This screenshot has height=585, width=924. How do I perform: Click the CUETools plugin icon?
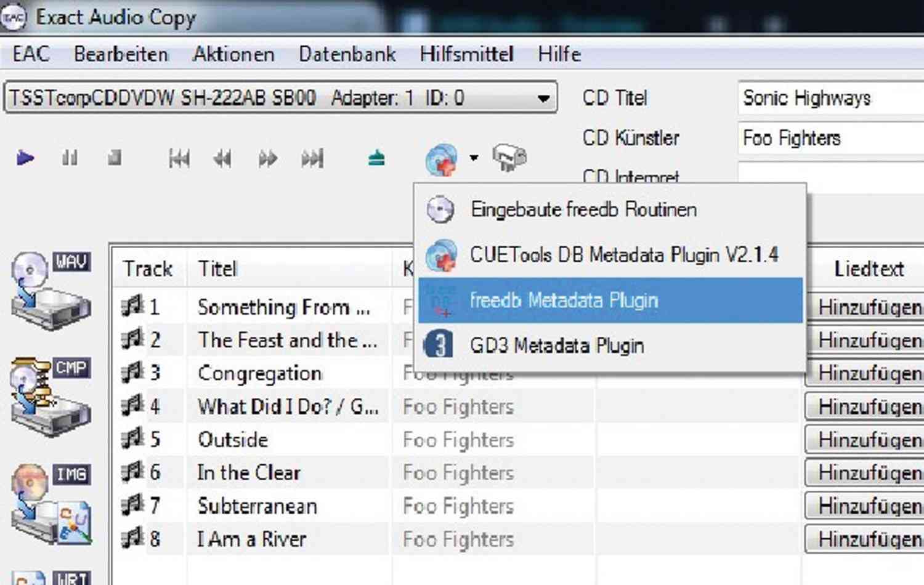440,255
